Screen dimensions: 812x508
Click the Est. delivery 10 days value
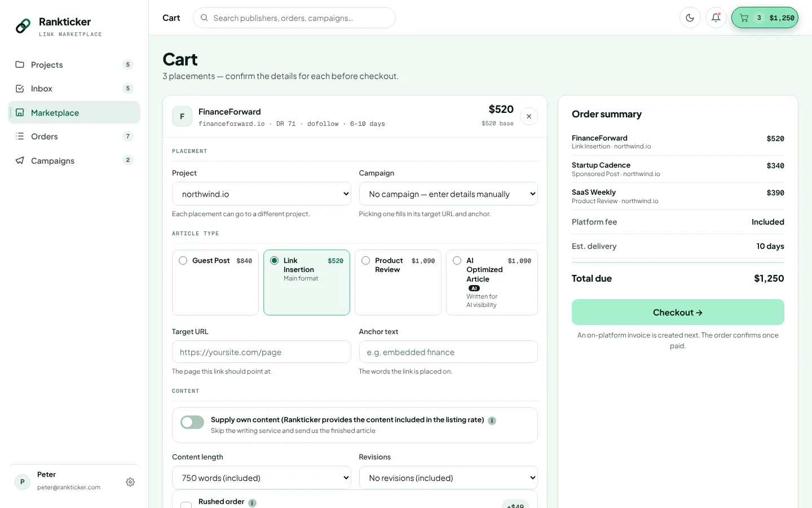[770, 246]
